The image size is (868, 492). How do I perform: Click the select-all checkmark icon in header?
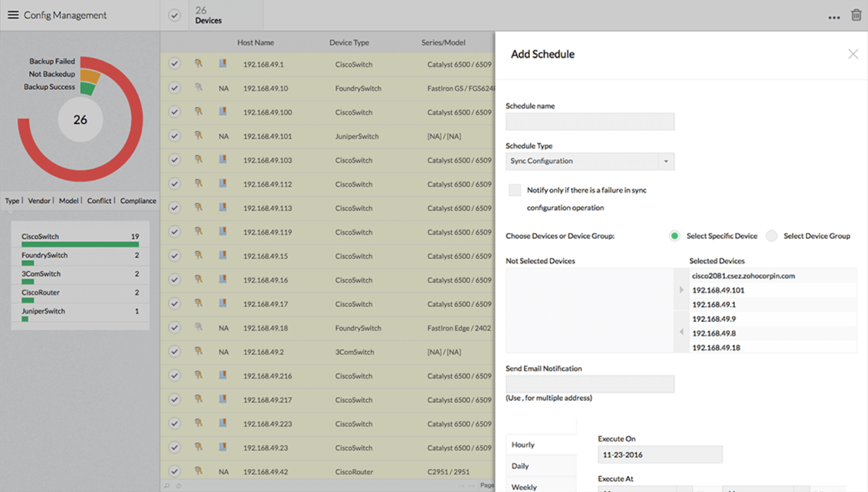(174, 16)
